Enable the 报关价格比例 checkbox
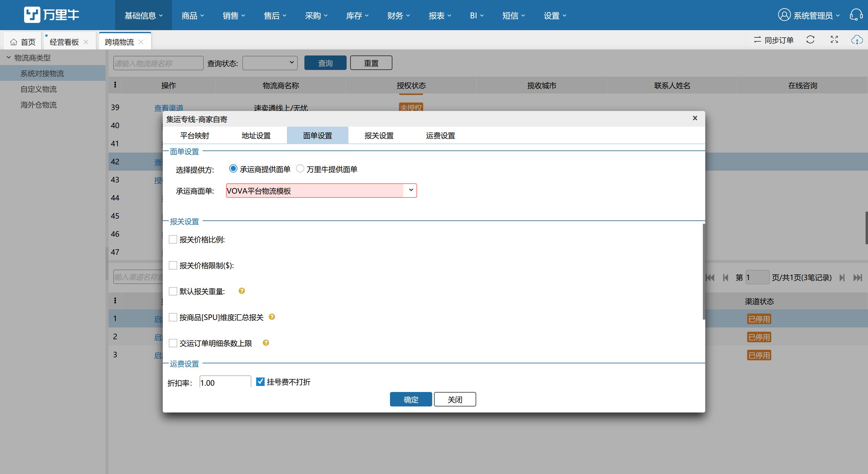This screenshot has width=868, height=474. (173, 239)
